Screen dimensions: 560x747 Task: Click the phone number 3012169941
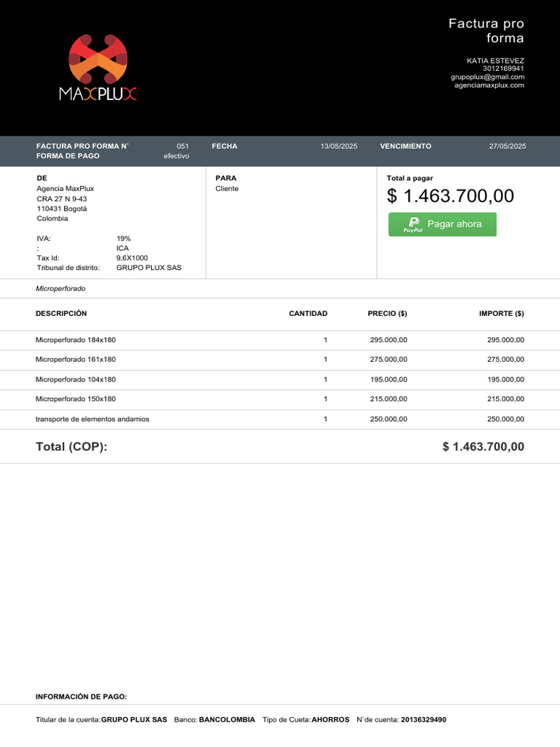click(x=503, y=69)
